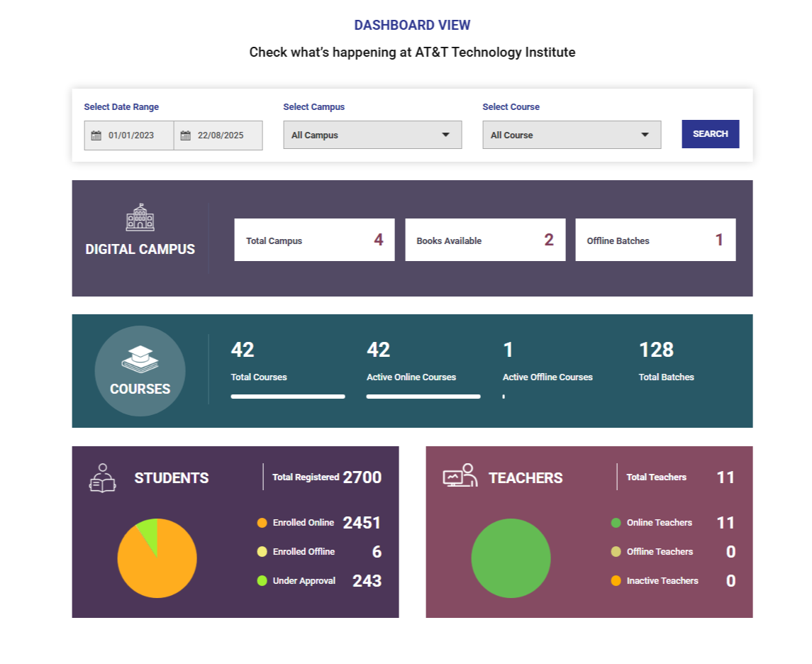Click the Books Available card
Viewport: 812px width, 664px height.
click(485, 240)
